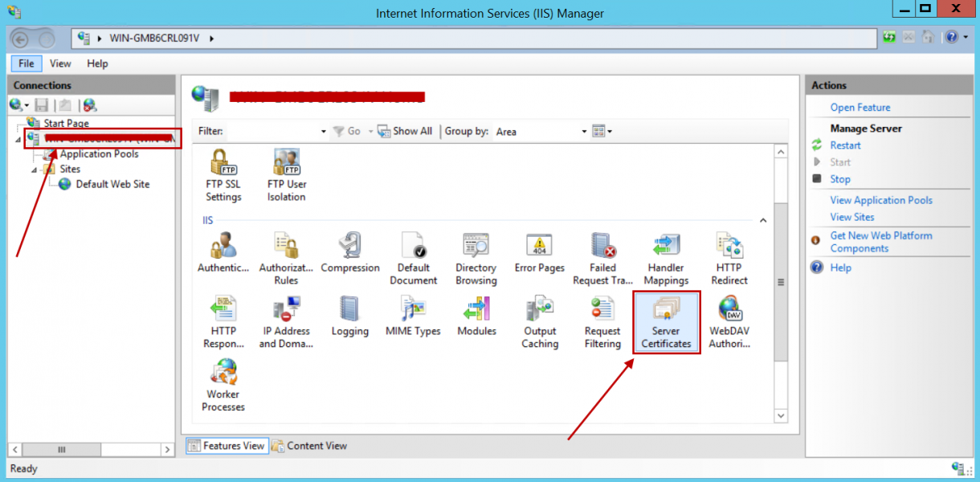Open the Handler Mappings feature
980x482 pixels.
tap(666, 259)
